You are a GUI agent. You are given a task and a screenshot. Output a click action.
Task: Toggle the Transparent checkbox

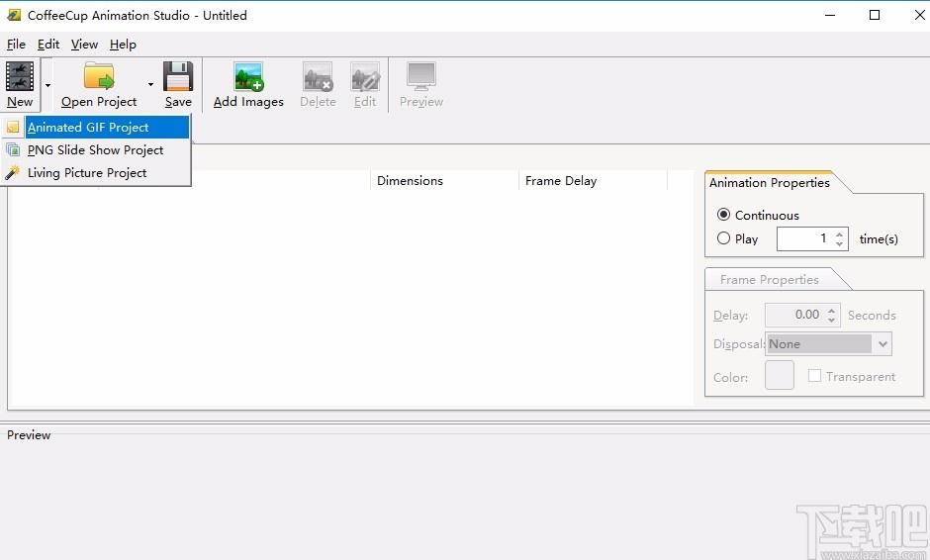[814, 376]
